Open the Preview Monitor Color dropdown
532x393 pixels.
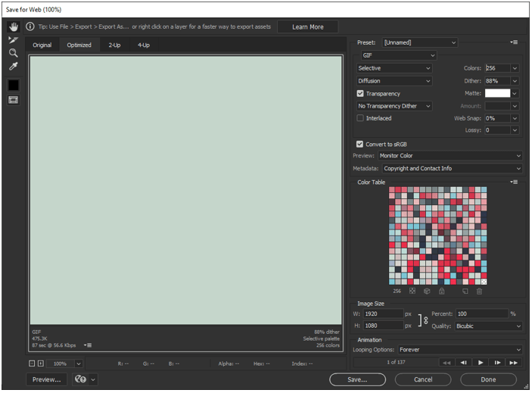[x=450, y=156]
